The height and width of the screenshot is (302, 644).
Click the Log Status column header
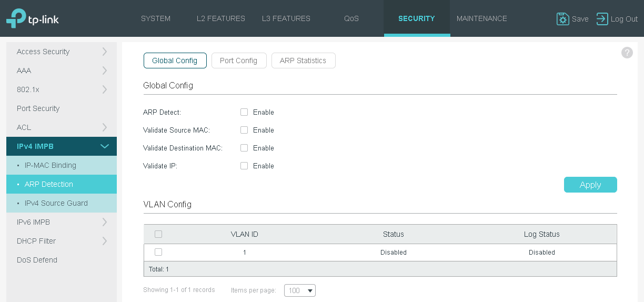coord(542,234)
